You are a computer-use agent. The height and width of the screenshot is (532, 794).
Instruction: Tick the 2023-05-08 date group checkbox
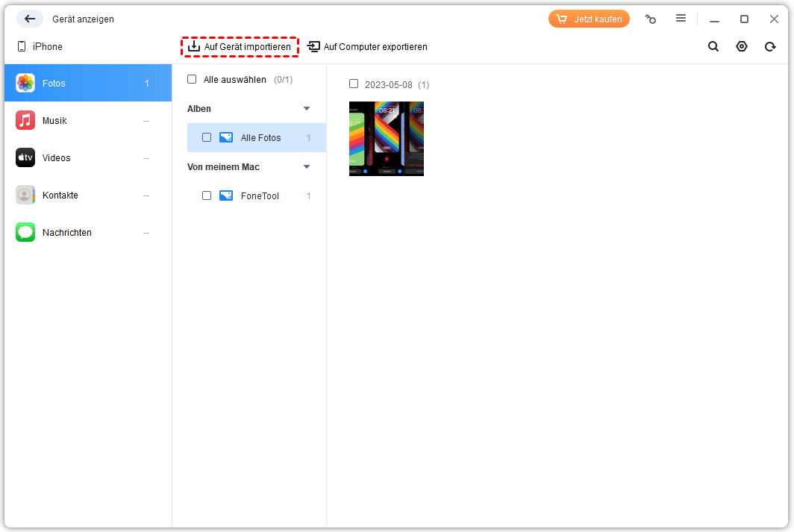pyautogui.click(x=354, y=84)
